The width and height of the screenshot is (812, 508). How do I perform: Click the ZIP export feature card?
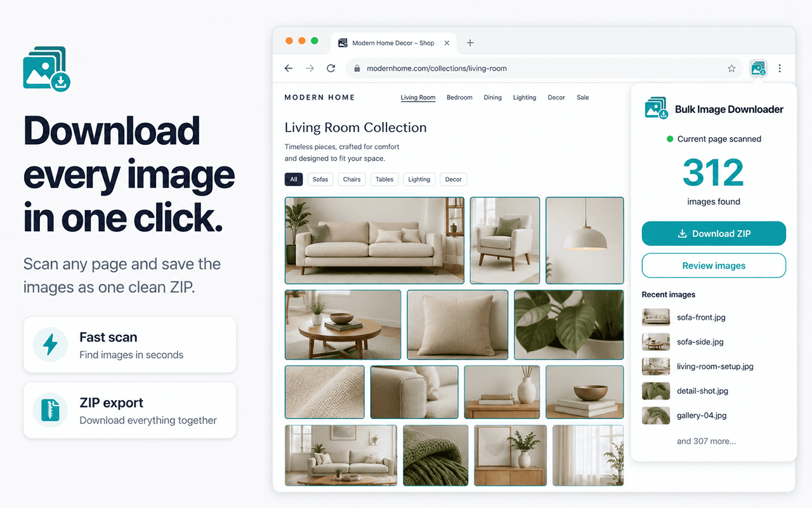click(130, 410)
